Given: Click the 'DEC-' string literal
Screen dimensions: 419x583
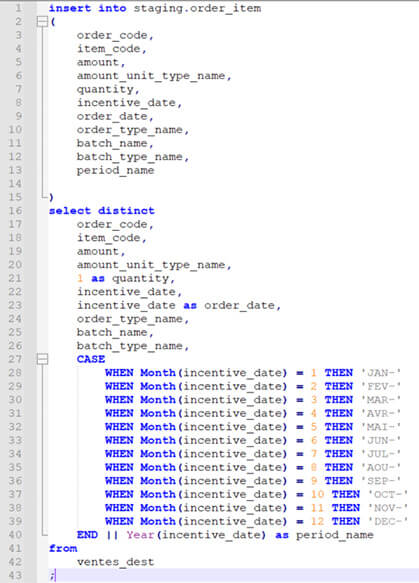Looking at the screenshot, I should point(388,521).
